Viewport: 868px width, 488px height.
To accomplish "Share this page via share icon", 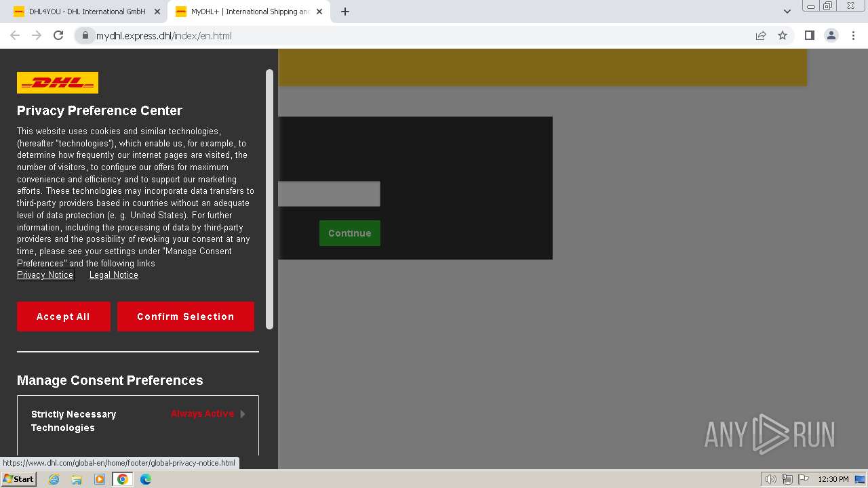I will (761, 35).
